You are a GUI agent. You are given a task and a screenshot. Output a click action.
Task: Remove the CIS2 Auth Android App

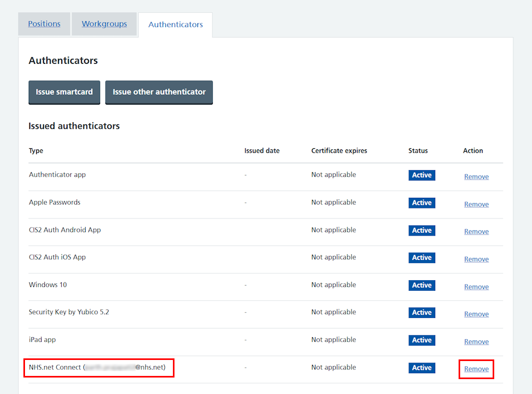476,232
